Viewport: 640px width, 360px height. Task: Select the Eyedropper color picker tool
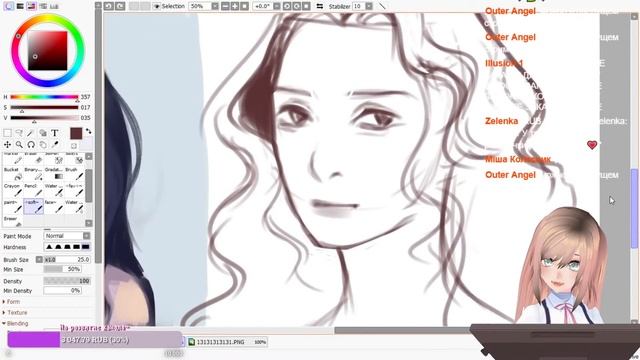pos(55,144)
